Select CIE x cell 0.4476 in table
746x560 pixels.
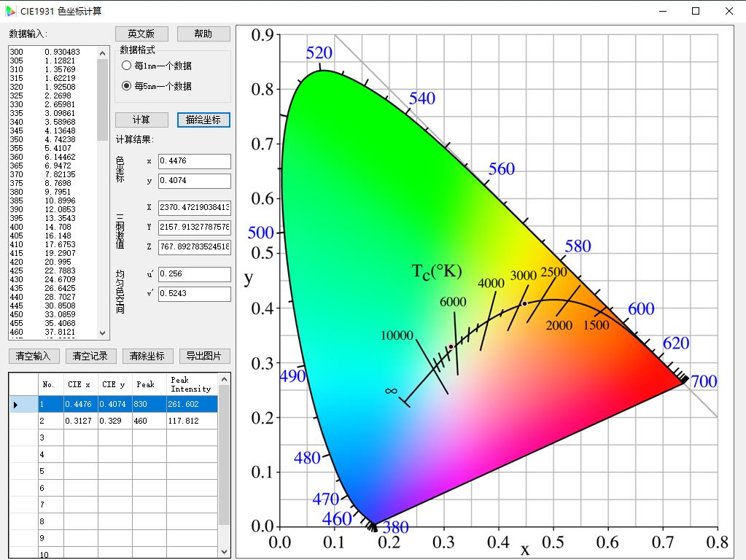(81, 405)
